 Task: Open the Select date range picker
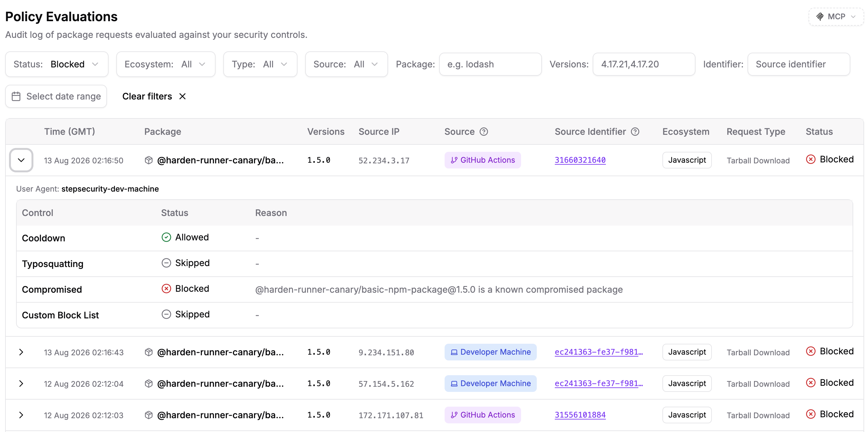(56, 96)
